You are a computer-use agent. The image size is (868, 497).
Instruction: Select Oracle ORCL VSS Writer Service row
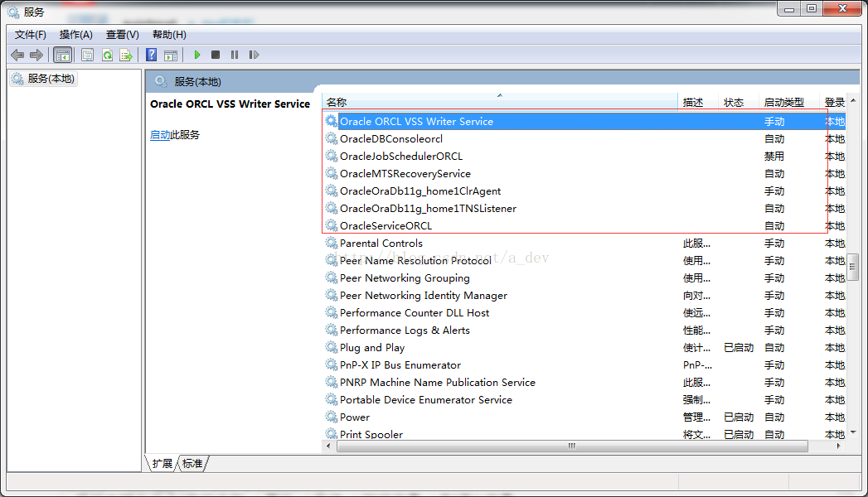click(584, 122)
